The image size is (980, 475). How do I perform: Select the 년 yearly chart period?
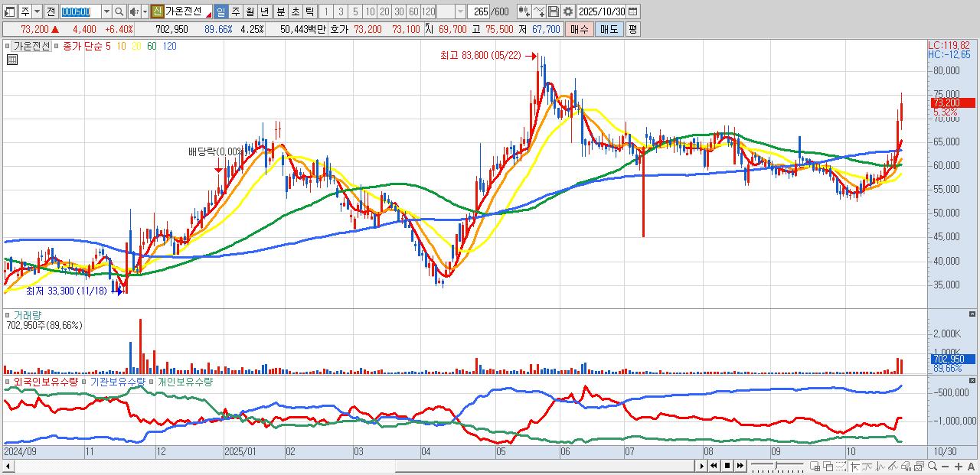[264, 11]
